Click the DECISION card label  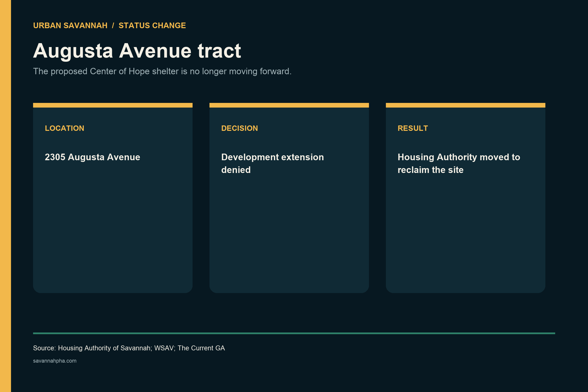pos(240,128)
